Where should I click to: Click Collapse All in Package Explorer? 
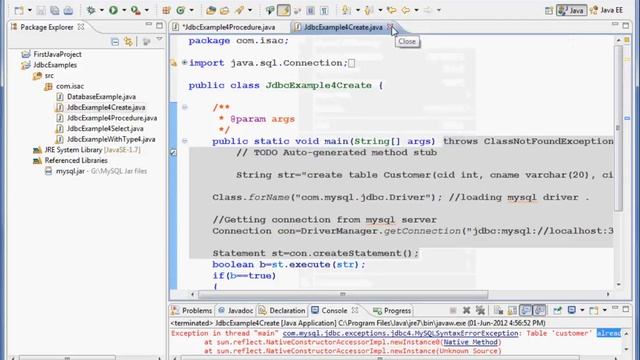(115, 41)
